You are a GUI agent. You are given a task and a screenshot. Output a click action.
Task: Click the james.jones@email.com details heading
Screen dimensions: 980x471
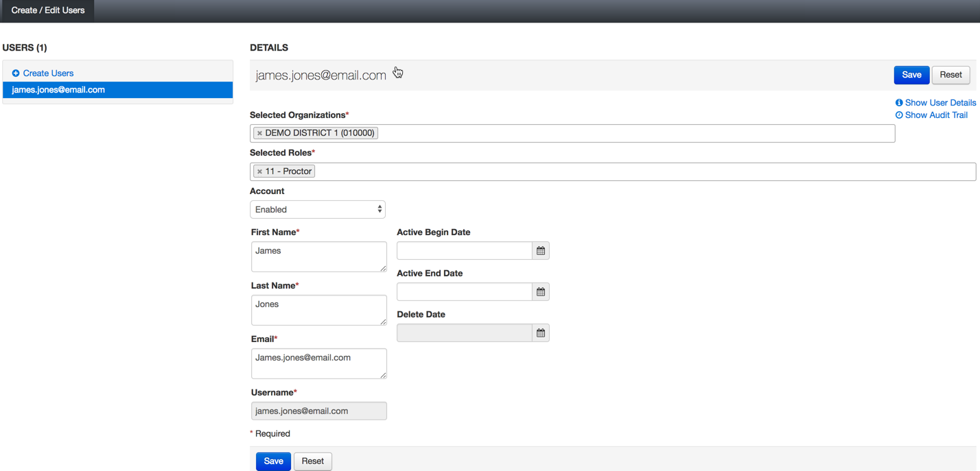[x=320, y=75]
